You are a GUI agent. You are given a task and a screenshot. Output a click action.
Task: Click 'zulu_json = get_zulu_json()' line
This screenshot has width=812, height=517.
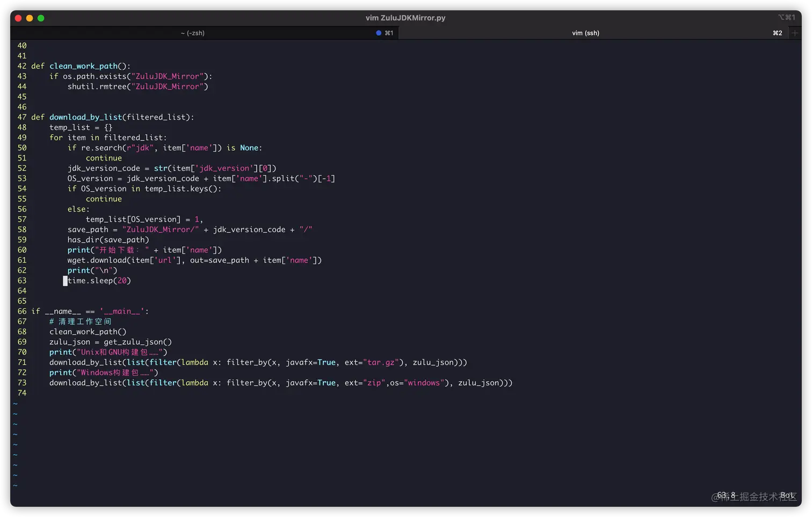pyautogui.click(x=111, y=341)
